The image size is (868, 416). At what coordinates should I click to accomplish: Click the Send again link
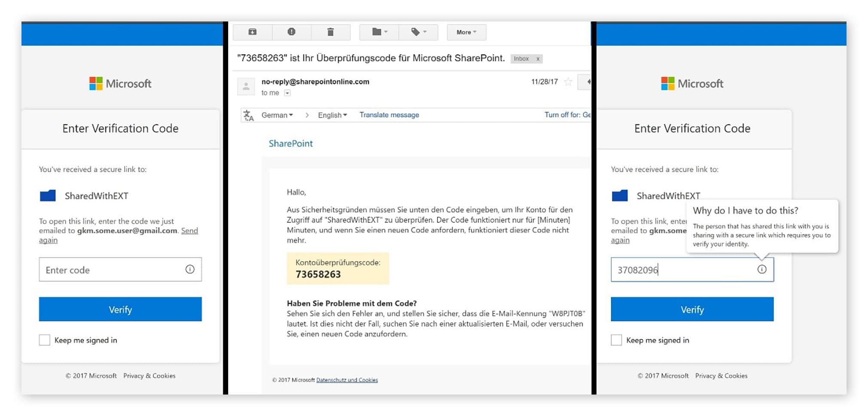[x=190, y=231]
